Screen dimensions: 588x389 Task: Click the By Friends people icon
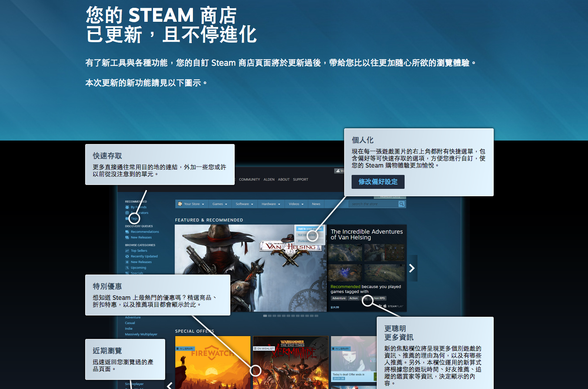tap(127, 208)
